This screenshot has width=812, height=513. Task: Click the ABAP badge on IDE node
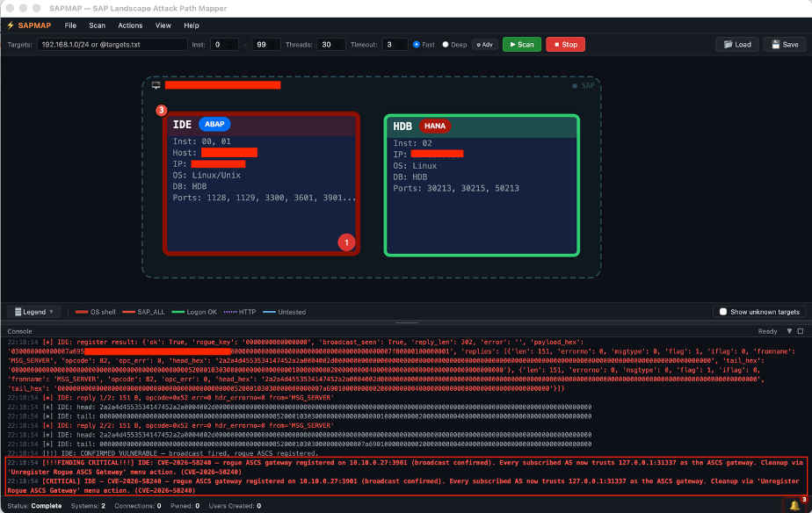pos(214,124)
